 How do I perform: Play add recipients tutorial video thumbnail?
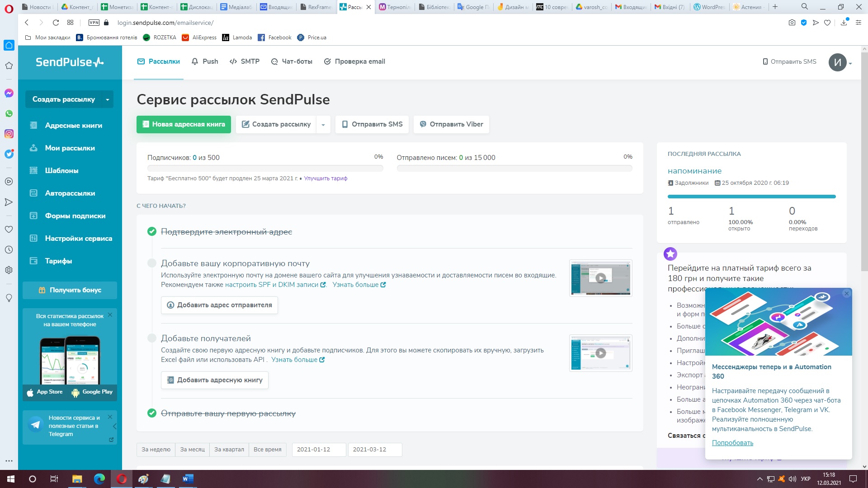(x=600, y=353)
